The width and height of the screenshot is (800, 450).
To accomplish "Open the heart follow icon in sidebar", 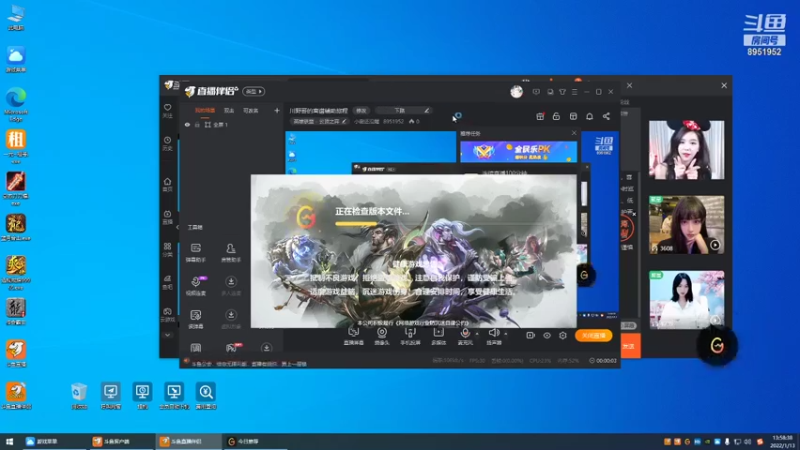I will coord(167,108).
